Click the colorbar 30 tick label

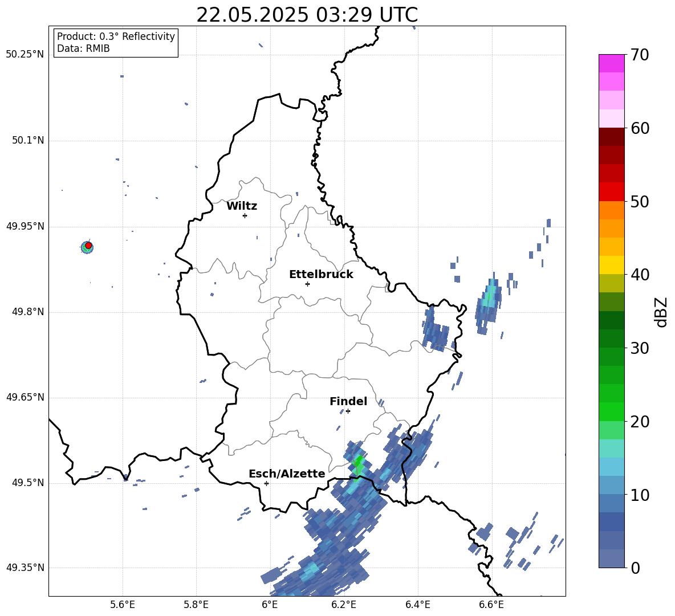click(x=640, y=348)
